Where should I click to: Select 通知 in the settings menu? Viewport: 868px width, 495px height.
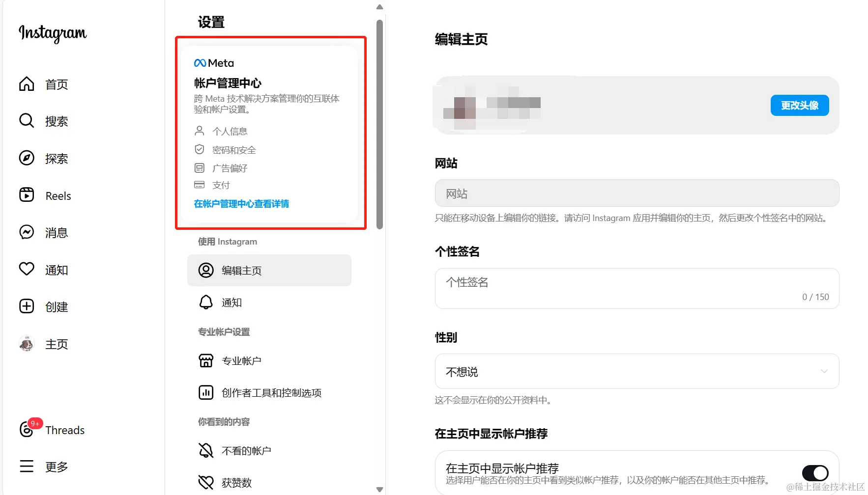click(269, 302)
